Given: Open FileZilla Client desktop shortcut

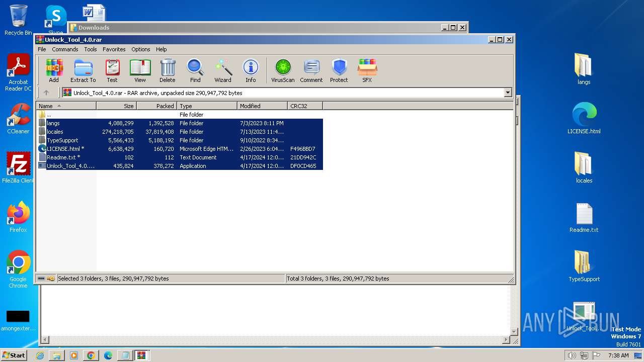Looking at the screenshot, I should (18, 168).
